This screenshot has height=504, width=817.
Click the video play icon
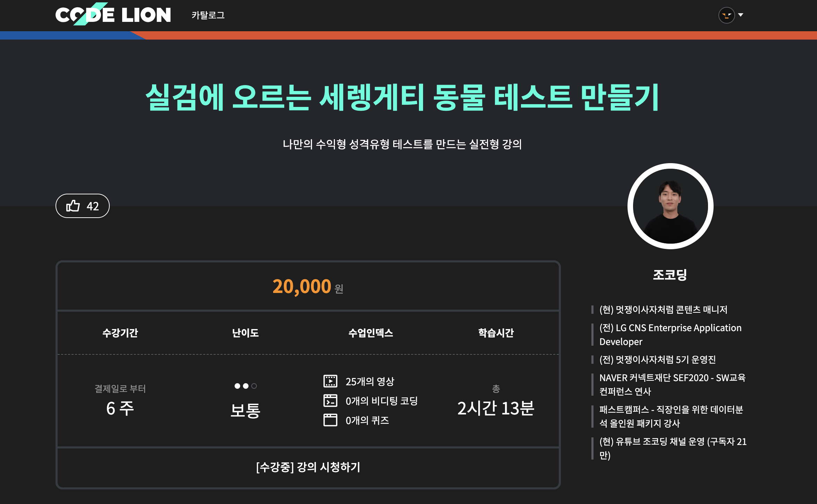tap(330, 381)
